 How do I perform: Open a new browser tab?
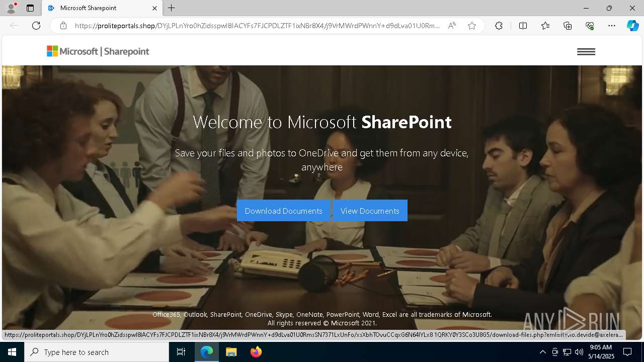pyautogui.click(x=172, y=8)
